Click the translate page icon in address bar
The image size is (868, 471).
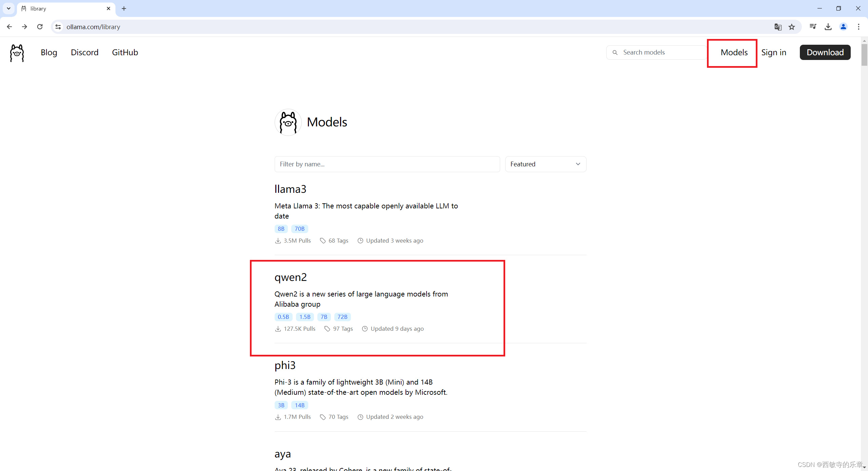[x=778, y=27]
